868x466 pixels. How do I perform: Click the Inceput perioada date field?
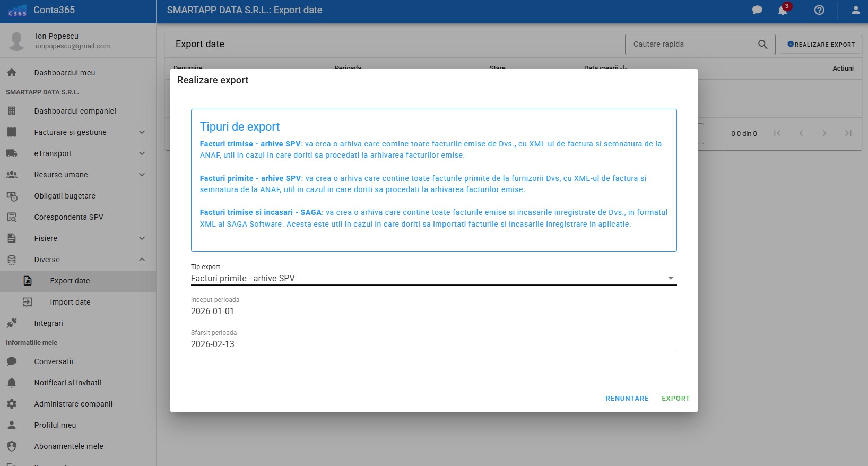[433, 312]
